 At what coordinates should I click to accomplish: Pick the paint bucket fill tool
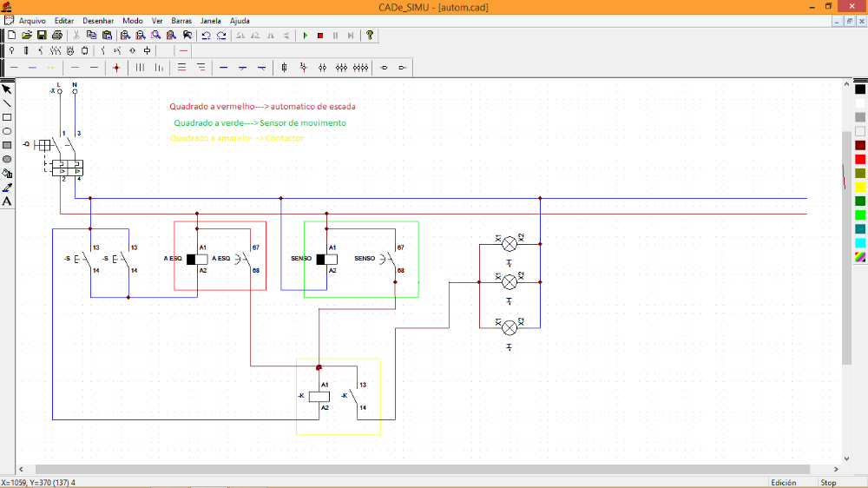[x=7, y=173]
